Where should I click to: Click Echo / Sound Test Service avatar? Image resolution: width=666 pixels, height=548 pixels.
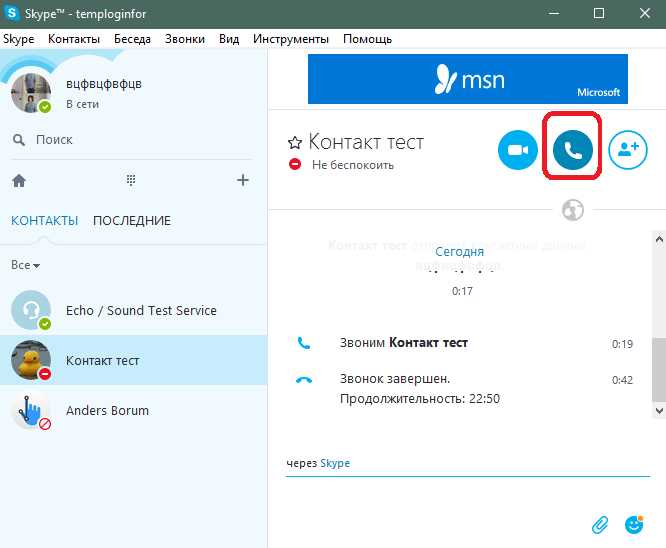coord(31,310)
